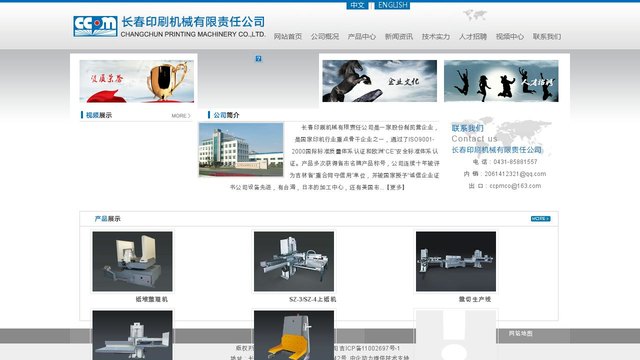Click MORE button in 产品展示 section

coord(540,219)
